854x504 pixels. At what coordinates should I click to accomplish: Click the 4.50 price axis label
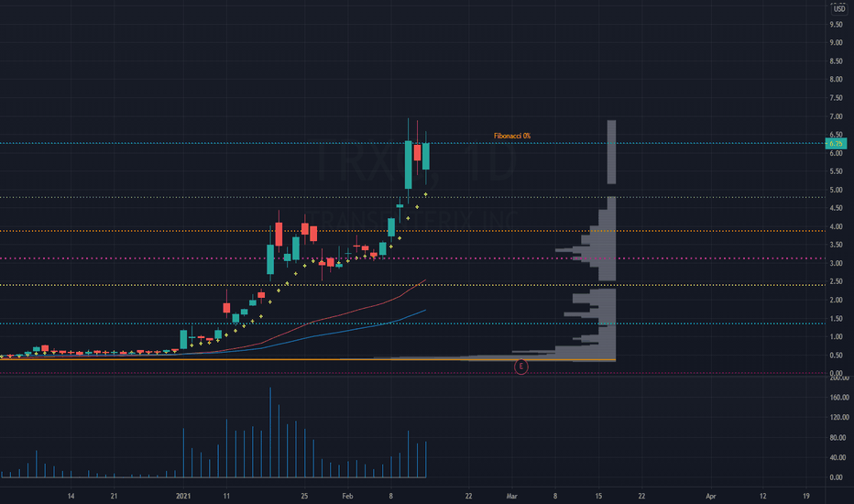(836, 208)
